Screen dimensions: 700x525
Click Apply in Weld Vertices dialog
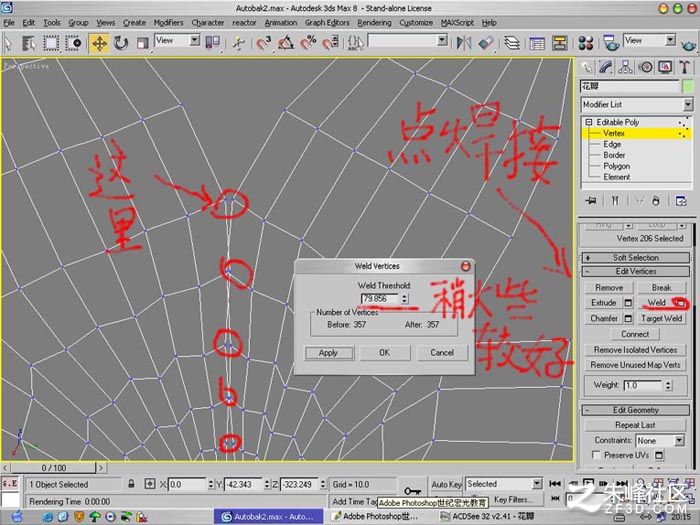tap(329, 353)
